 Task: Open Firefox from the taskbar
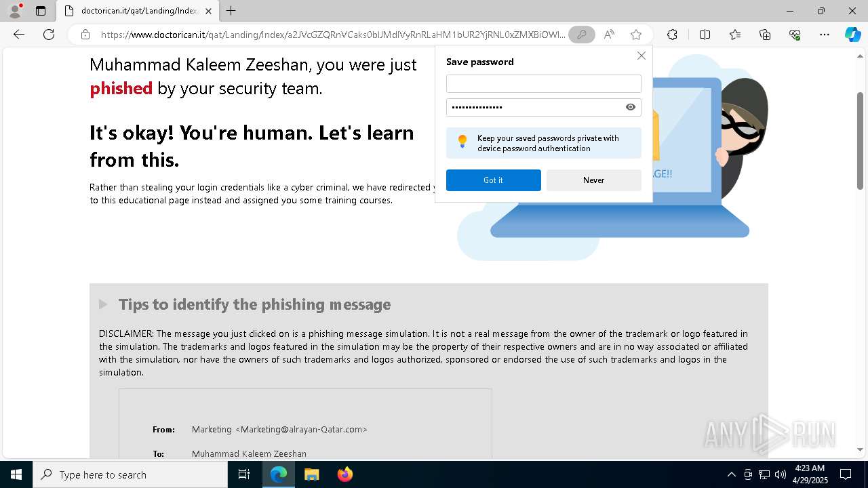[344, 474]
